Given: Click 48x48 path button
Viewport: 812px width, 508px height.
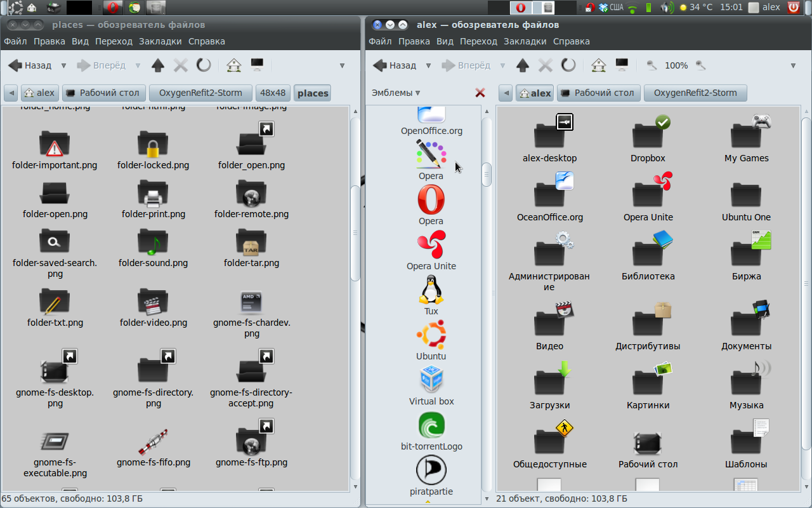Looking at the screenshot, I should pos(273,93).
